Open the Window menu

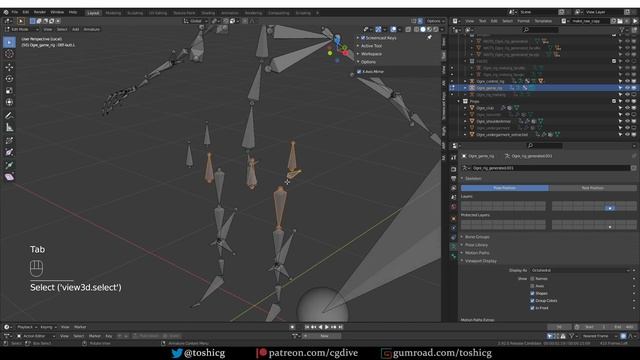pyautogui.click(x=57, y=12)
